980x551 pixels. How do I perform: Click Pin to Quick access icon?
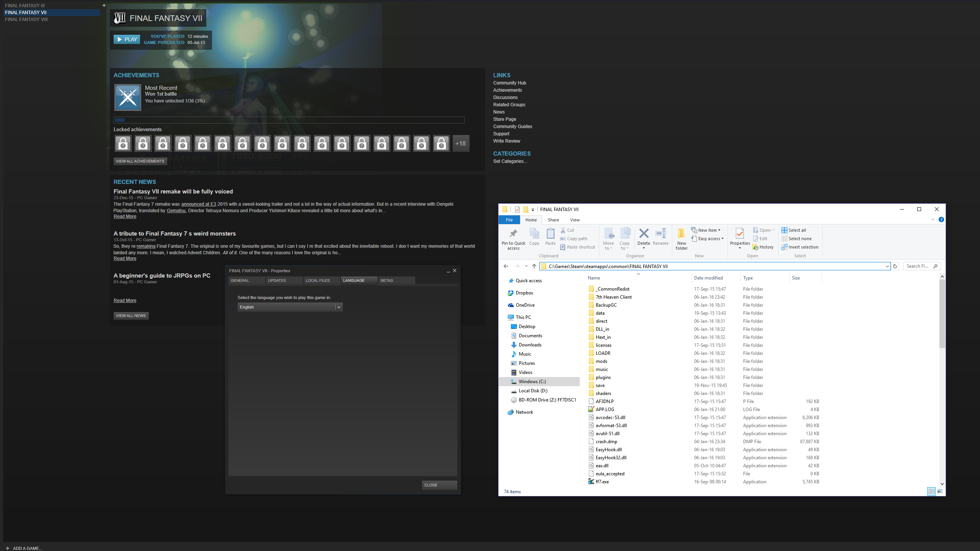(x=513, y=233)
